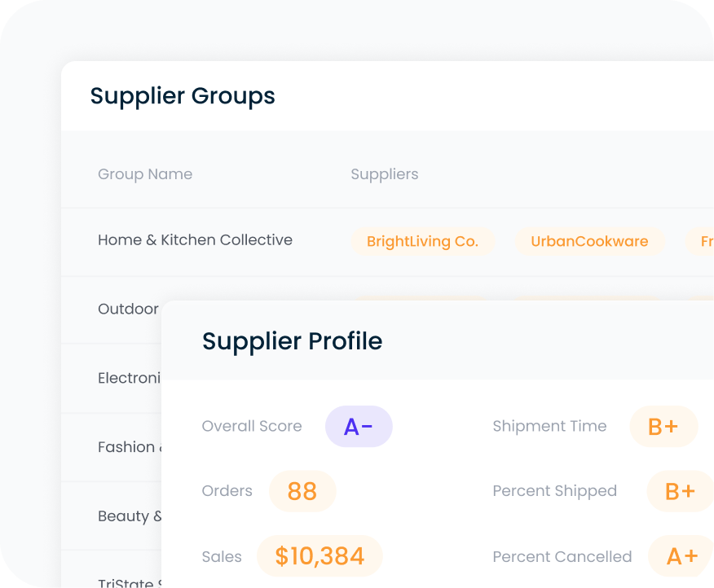714x588 pixels.
Task: Click the Overall Score label
Action: (x=252, y=426)
